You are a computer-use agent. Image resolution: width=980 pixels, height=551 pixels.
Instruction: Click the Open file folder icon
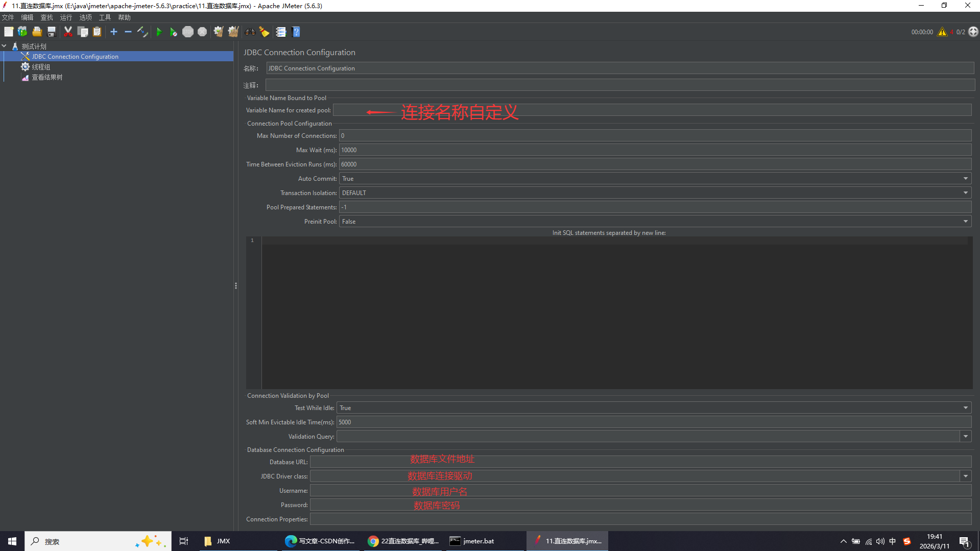[37, 32]
